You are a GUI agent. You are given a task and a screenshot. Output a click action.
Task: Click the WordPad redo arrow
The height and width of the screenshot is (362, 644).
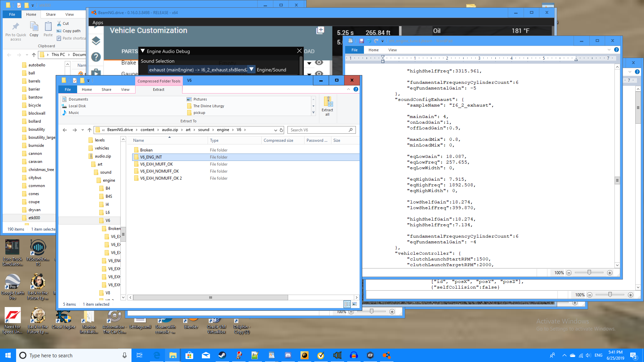point(376,41)
